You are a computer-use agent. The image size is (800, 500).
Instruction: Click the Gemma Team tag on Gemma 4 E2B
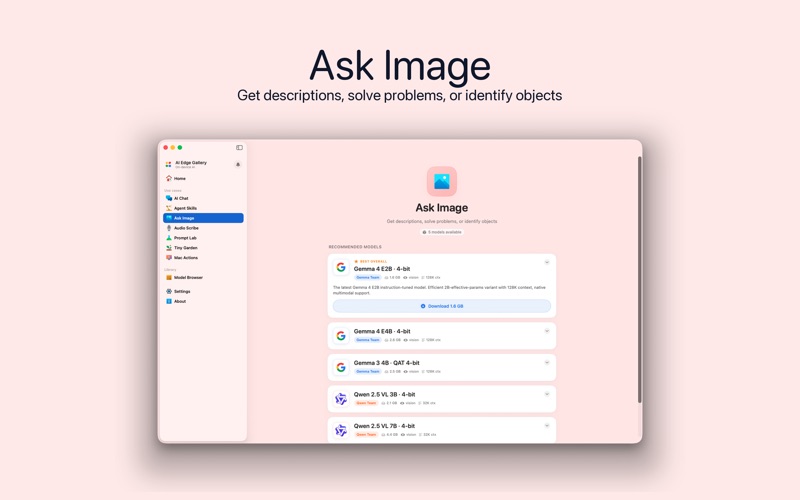coord(368,278)
